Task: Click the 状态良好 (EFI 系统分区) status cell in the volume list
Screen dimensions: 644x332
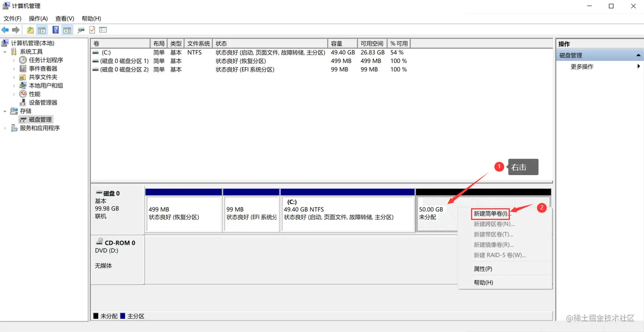Action: pyautogui.click(x=245, y=69)
